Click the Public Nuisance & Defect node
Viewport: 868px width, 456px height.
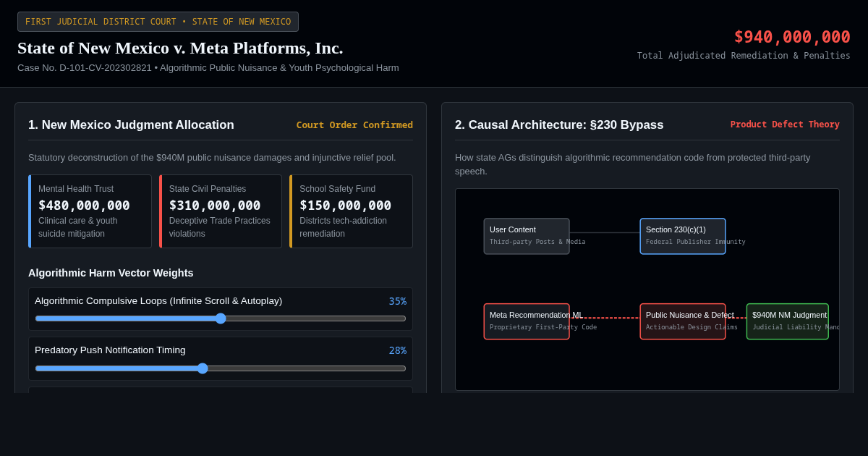tap(683, 321)
